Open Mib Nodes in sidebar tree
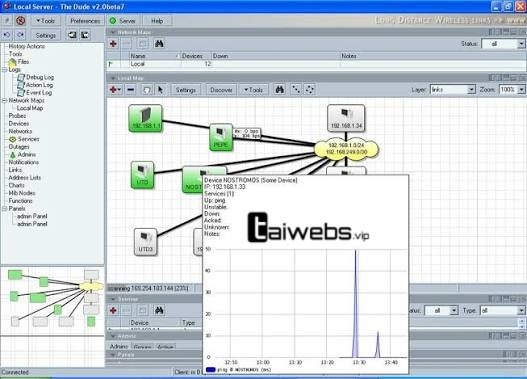This screenshot has height=379, width=527. (x=22, y=193)
